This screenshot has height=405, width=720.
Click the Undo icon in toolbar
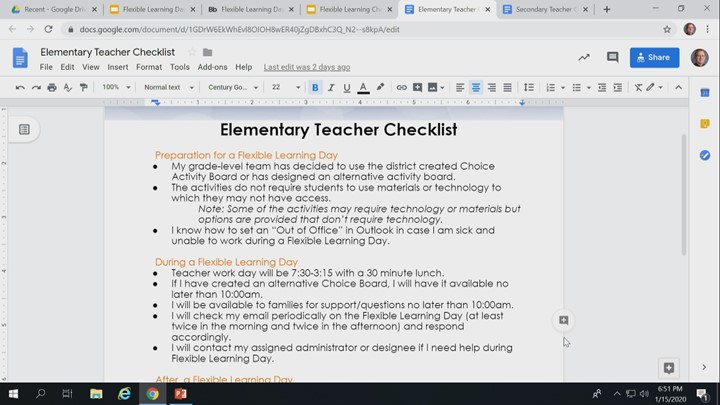20,87
